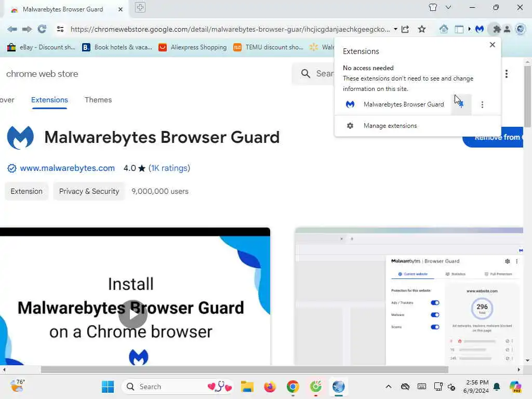Open the eBay - Discount shopping bookmark
Viewport: 532px width, 399px height.
click(x=41, y=47)
